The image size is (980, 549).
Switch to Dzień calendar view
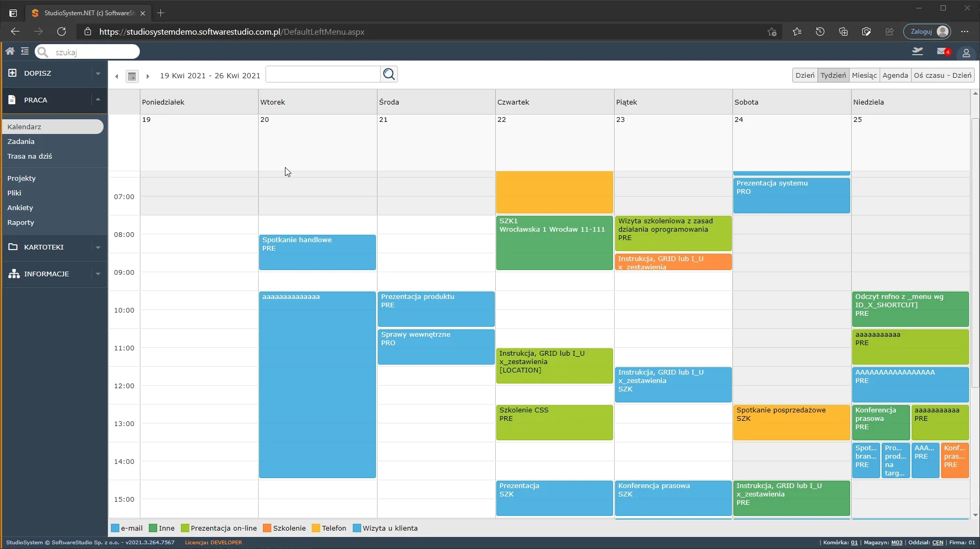click(x=804, y=75)
